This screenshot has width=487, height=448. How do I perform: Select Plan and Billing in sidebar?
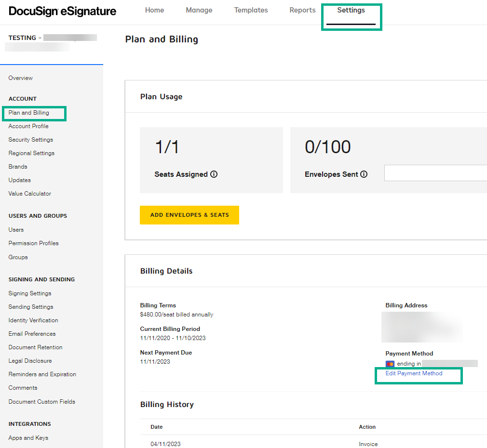(x=29, y=113)
